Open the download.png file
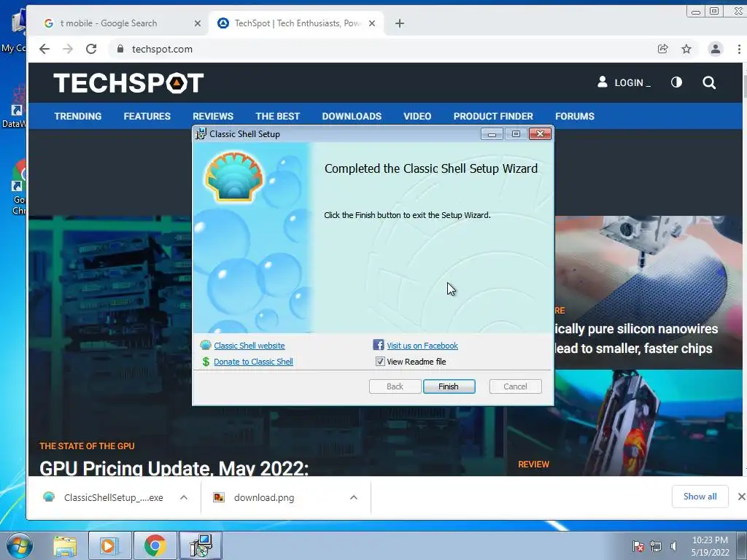Screen dimensions: 747x560 263,497
